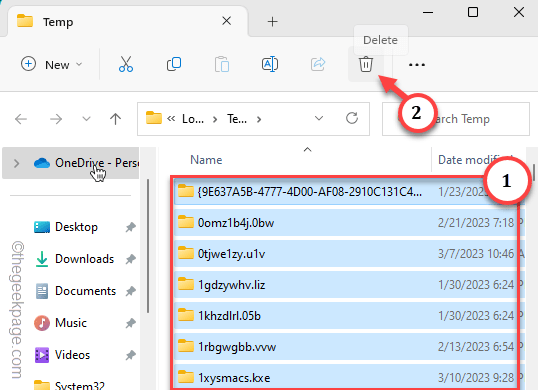Click the Te... breadcrumb segment
The height and width of the screenshot is (390, 538).
coord(237,119)
